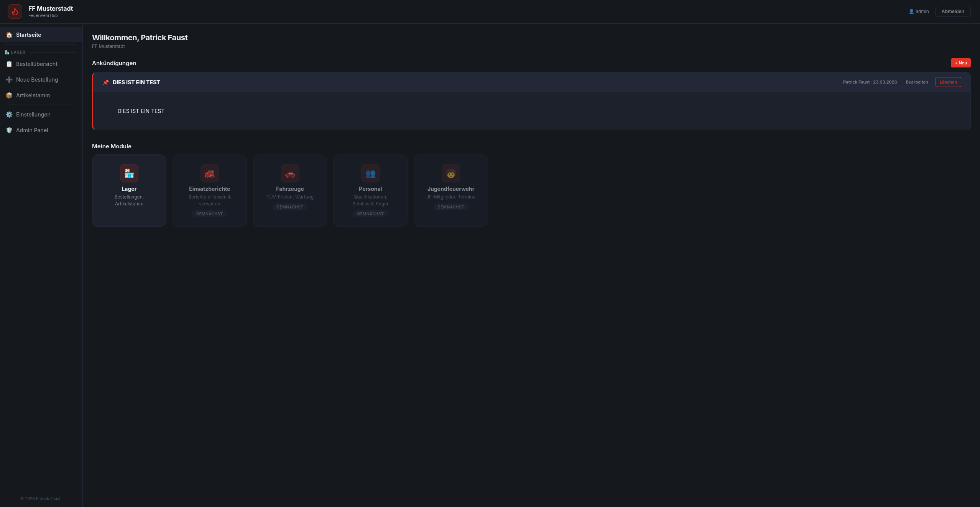This screenshot has width=980, height=507.
Task: Open the Fahrzeuge module card
Action: [x=290, y=190]
